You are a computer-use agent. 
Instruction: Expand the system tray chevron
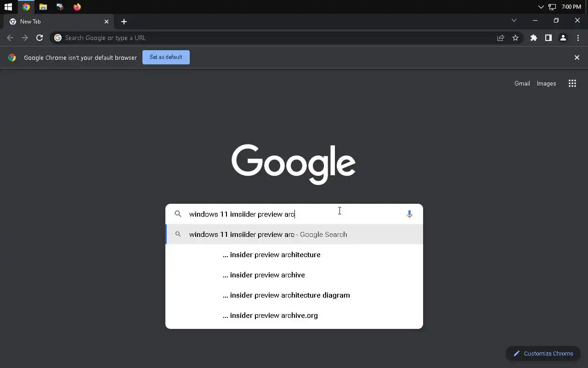tap(541, 7)
